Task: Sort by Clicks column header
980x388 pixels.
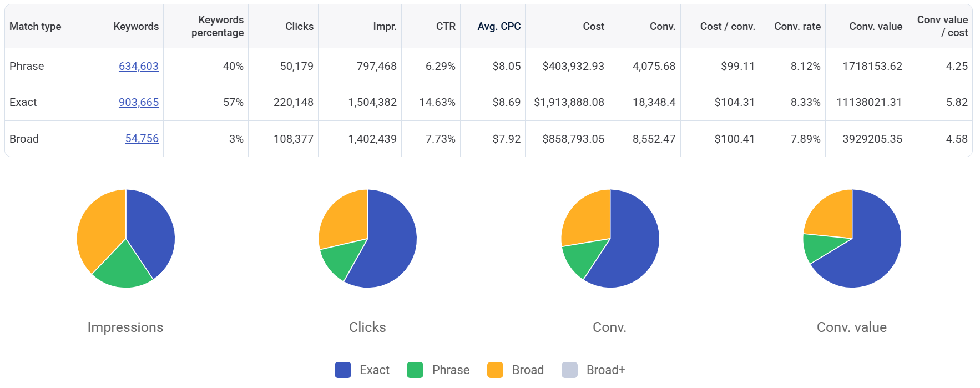Action: point(299,26)
